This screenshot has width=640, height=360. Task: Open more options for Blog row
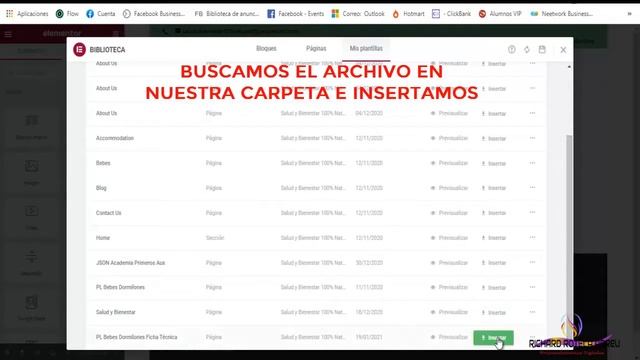[532, 188]
